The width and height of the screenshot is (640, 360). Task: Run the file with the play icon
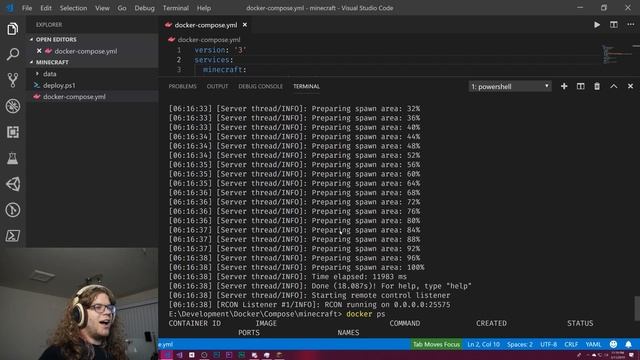coord(597,24)
